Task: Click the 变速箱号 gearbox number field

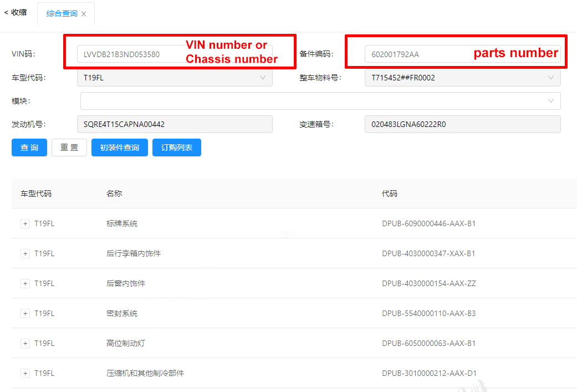Action: pos(463,124)
